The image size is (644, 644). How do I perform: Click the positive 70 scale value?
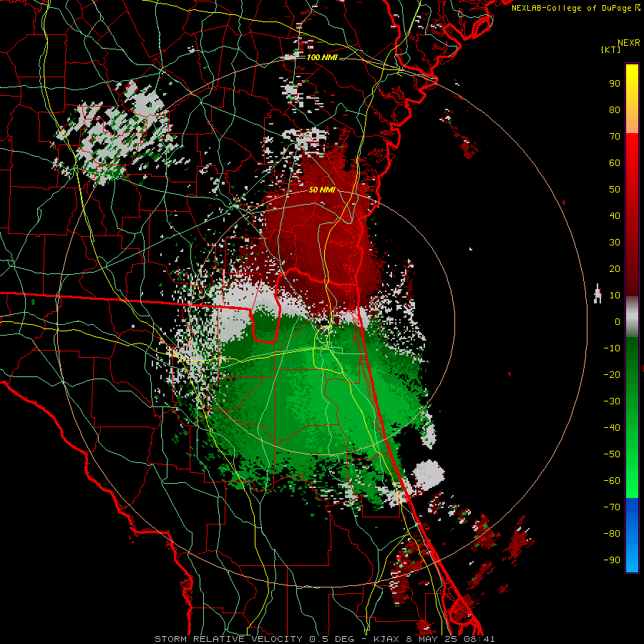(615, 137)
